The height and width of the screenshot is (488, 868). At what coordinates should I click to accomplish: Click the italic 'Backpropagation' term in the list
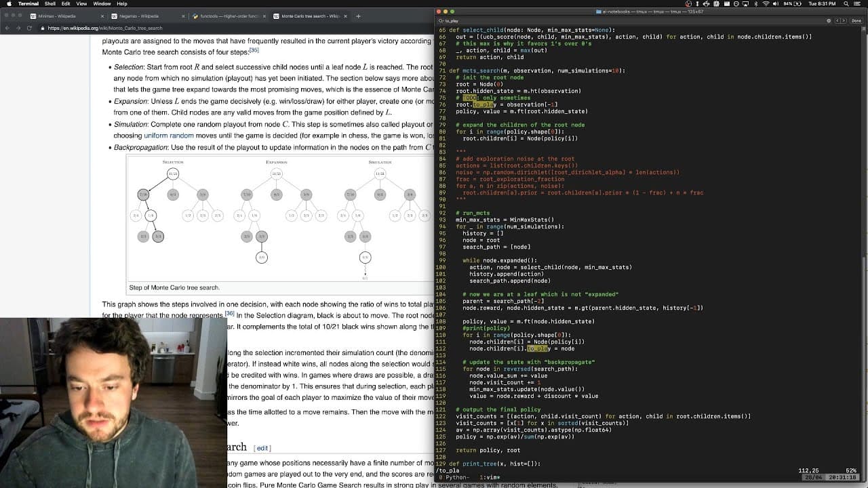click(140, 147)
